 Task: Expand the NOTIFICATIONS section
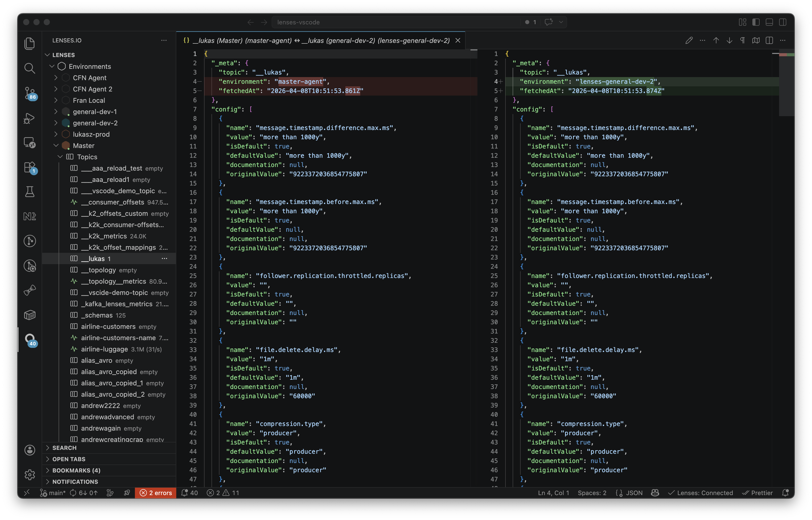[109, 482]
